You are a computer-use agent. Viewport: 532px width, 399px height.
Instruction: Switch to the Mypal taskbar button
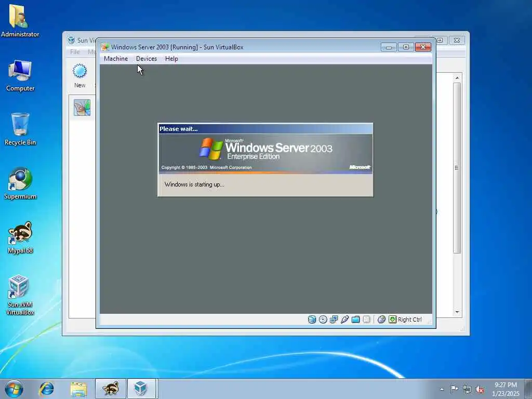111,389
